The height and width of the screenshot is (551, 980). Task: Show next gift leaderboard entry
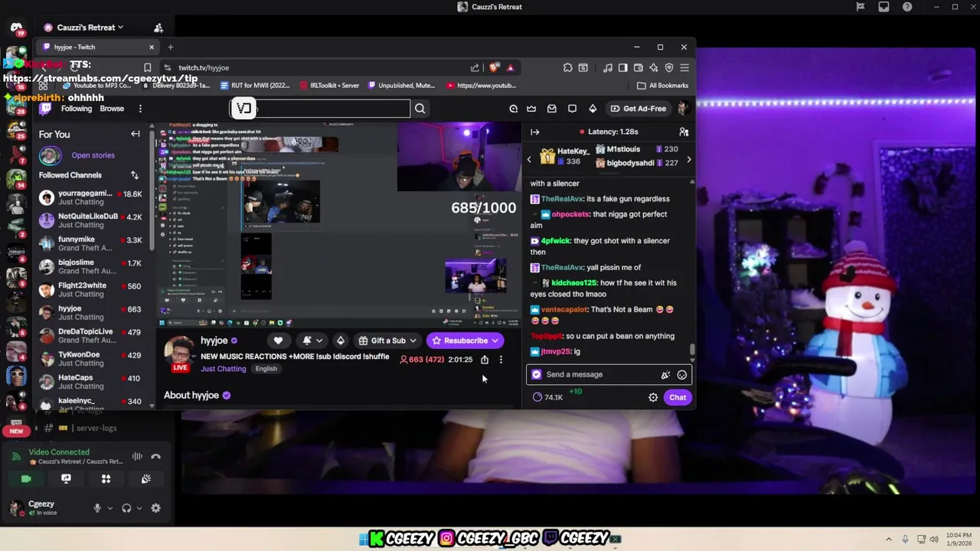(x=688, y=160)
